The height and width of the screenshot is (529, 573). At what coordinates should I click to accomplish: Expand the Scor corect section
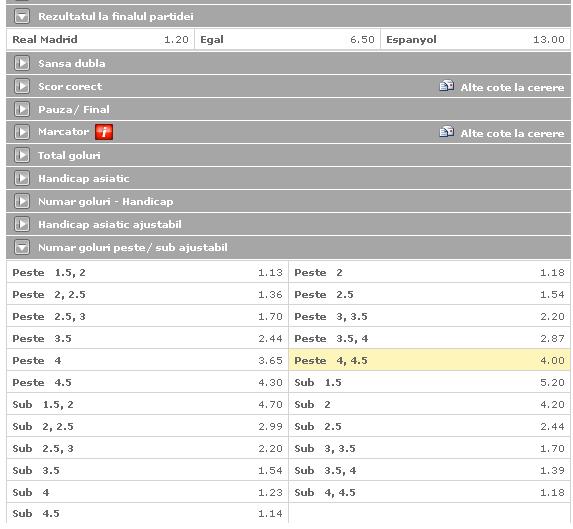(x=22, y=86)
